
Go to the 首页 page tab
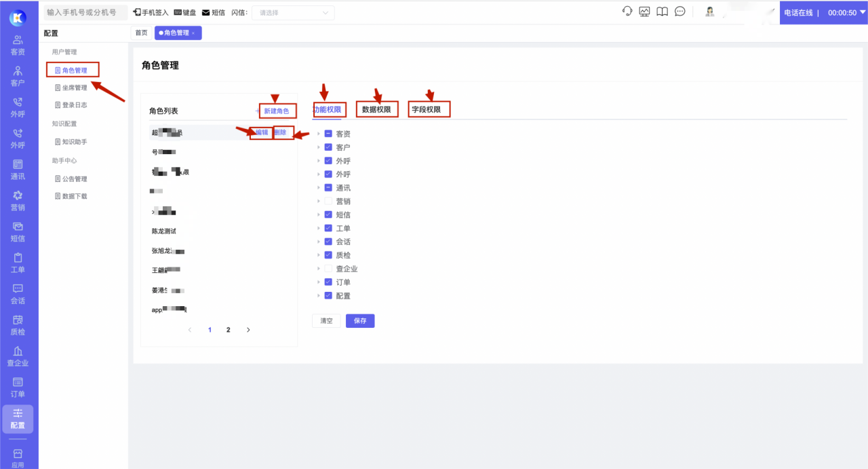pyautogui.click(x=141, y=33)
